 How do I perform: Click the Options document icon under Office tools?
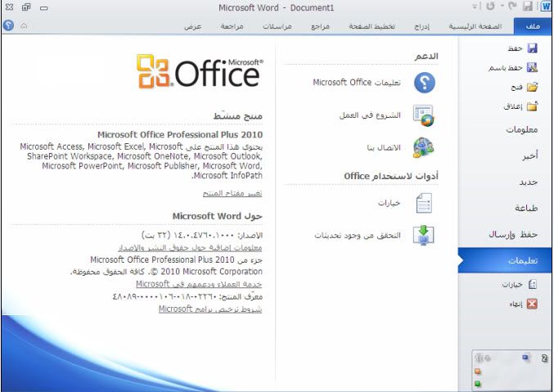click(x=424, y=203)
